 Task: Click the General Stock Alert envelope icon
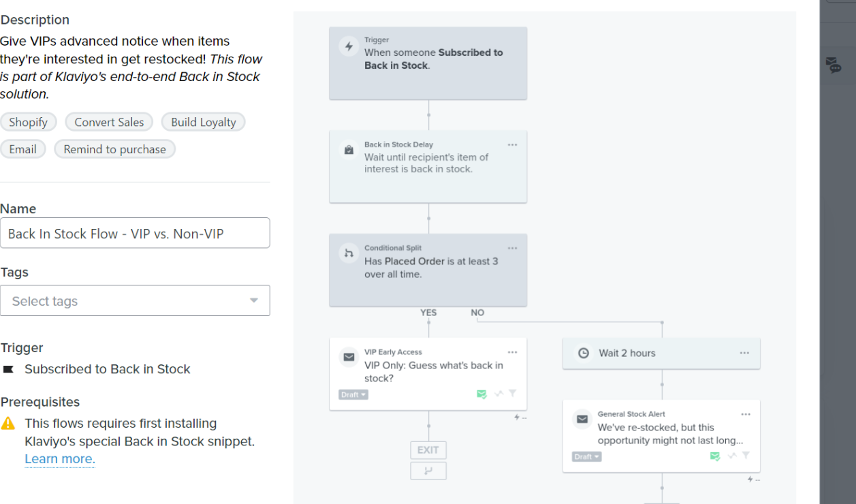point(582,419)
